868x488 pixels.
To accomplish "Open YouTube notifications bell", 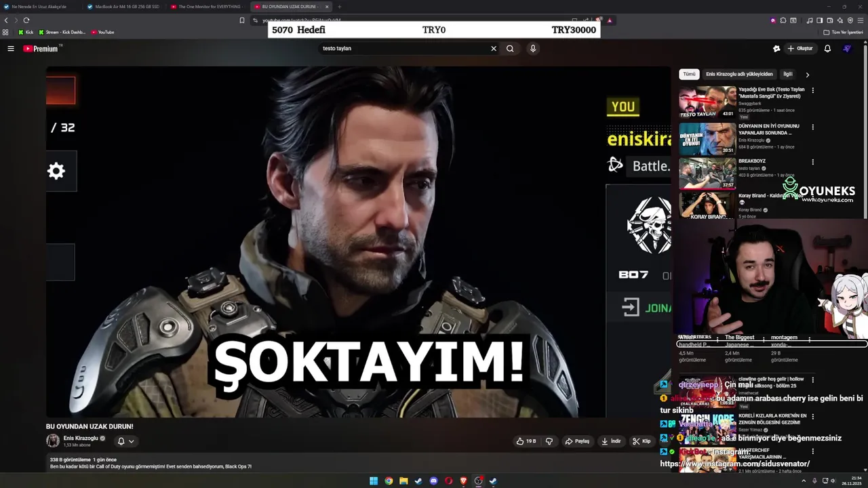I will click(827, 48).
